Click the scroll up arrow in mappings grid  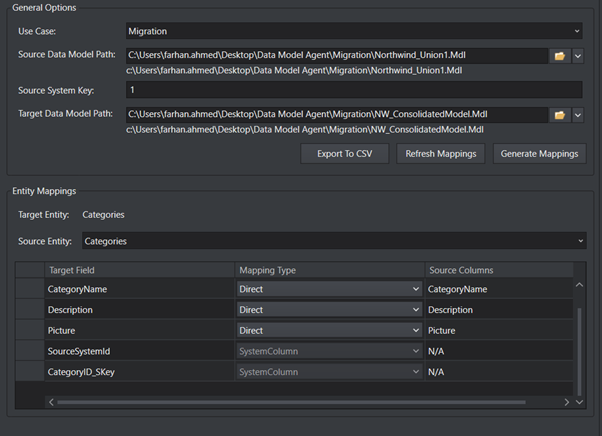click(580, 286)
